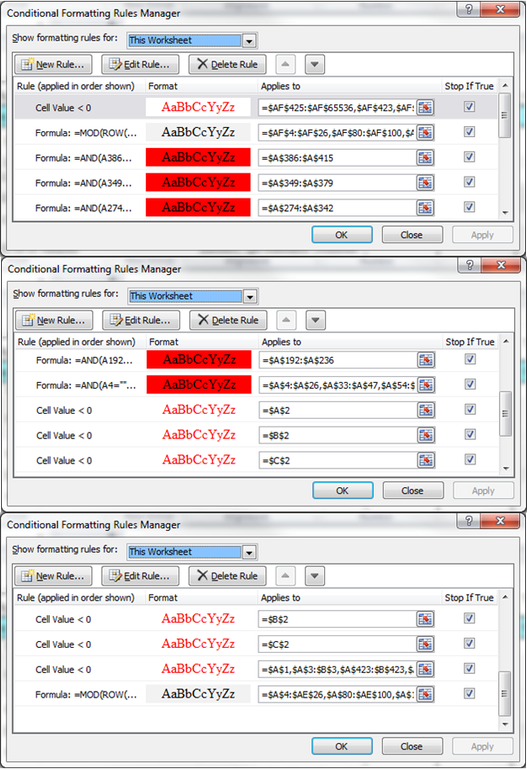Viewport: 527px width, 769px height.
Task: Move rule down in dialog listing A386 rule
Action: [x=315, y=64]
